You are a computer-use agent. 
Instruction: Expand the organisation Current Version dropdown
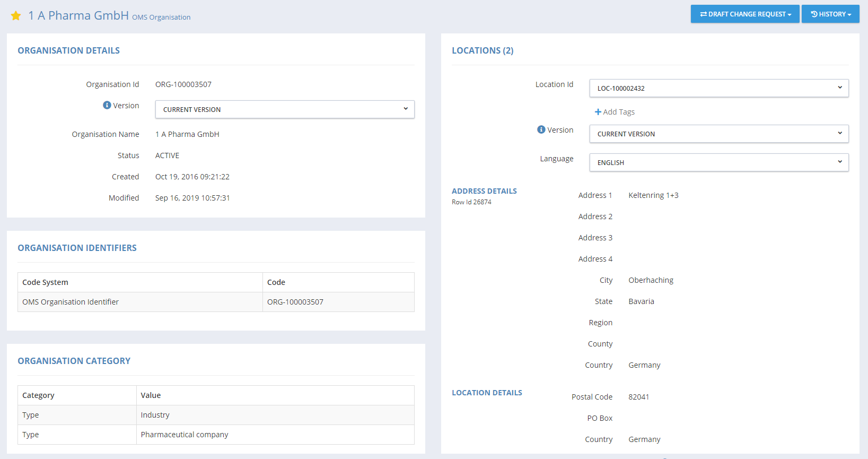pyautogui.click(x=284, y=109)
